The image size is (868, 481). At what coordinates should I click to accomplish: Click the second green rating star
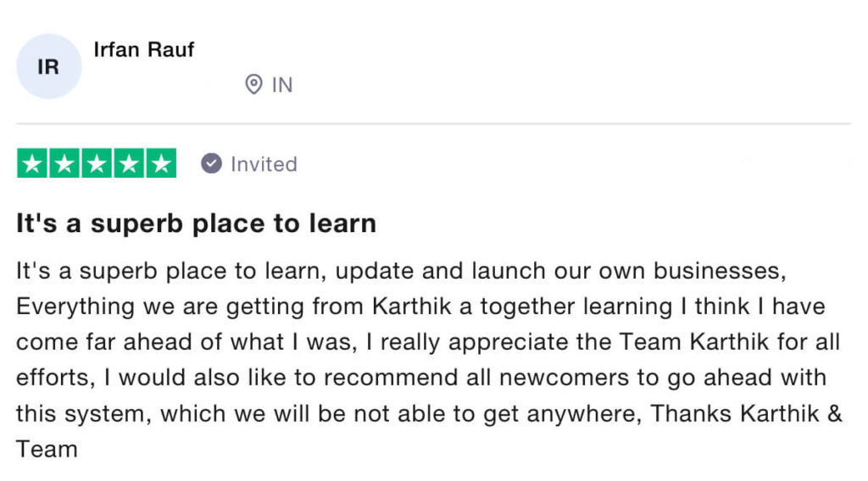coord(65,163)
